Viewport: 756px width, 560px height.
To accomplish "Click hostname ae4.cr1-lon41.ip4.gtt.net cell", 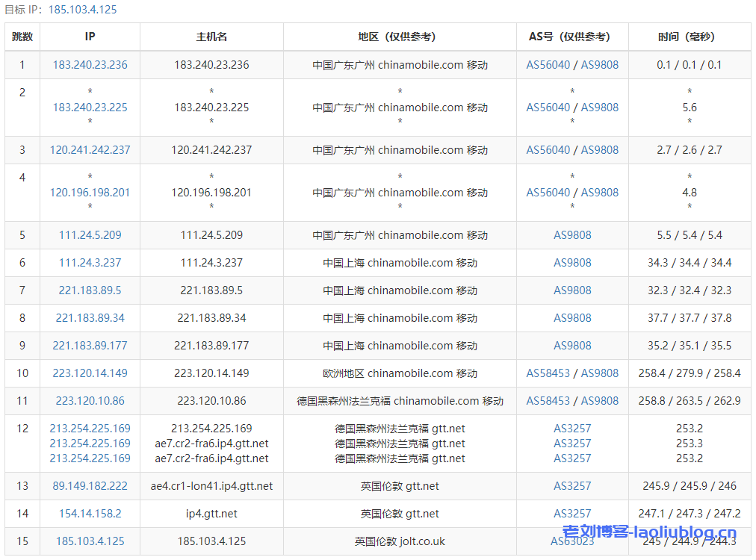I will (x=211, y=486).
